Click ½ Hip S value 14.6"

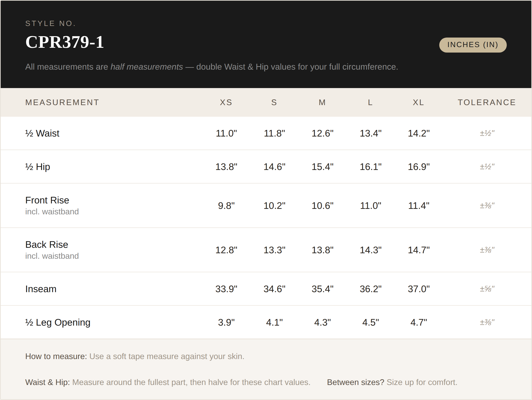[x=274, y=167]
